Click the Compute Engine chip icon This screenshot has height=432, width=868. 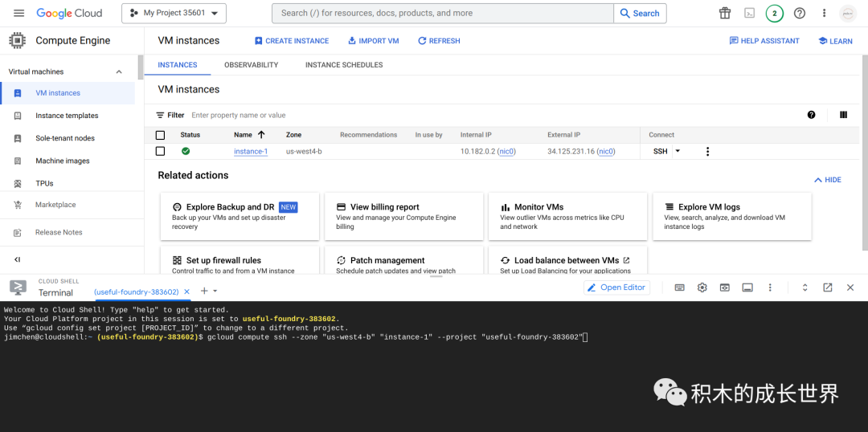(18, 40)
